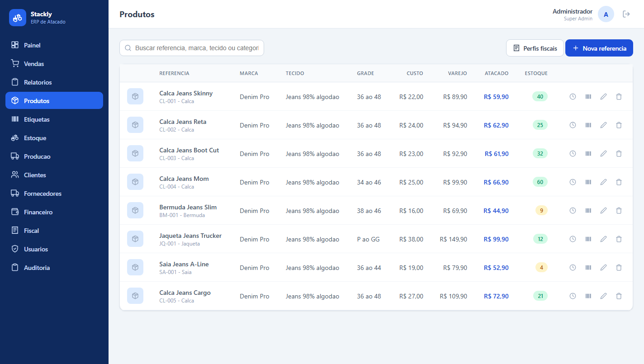Delete the Calca Jeans Reta row
Image resolution: width=644 pixels, height=364 pixels.
click(619, 125)
